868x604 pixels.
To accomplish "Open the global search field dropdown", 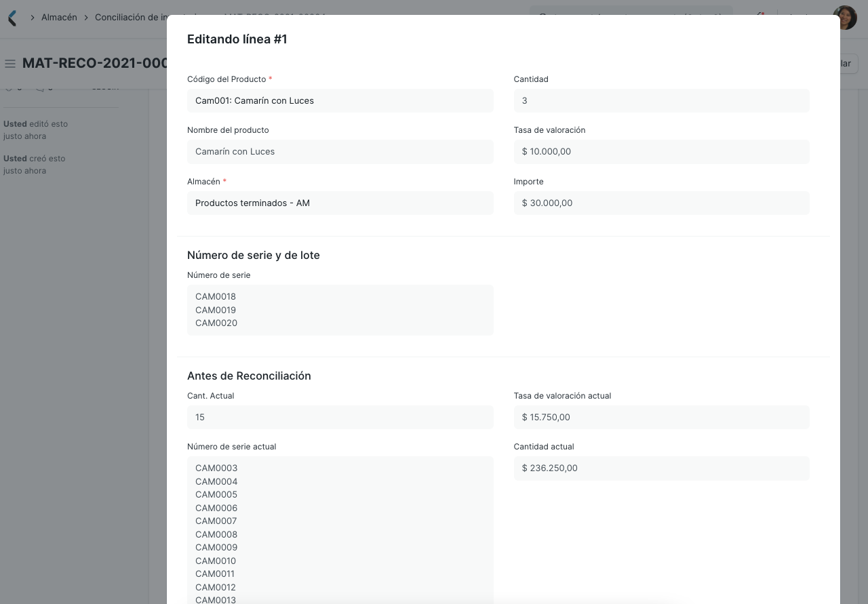I will [x=631, y=17].
